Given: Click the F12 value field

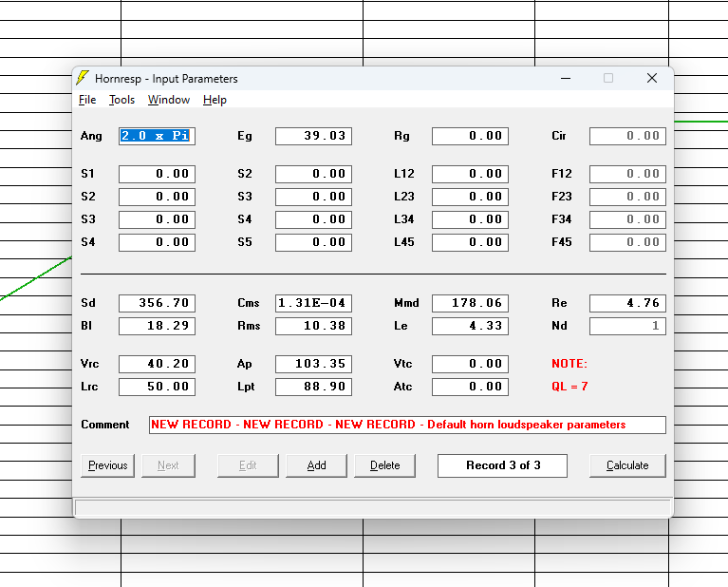Looking at the screenshot, I should (627, 174).
